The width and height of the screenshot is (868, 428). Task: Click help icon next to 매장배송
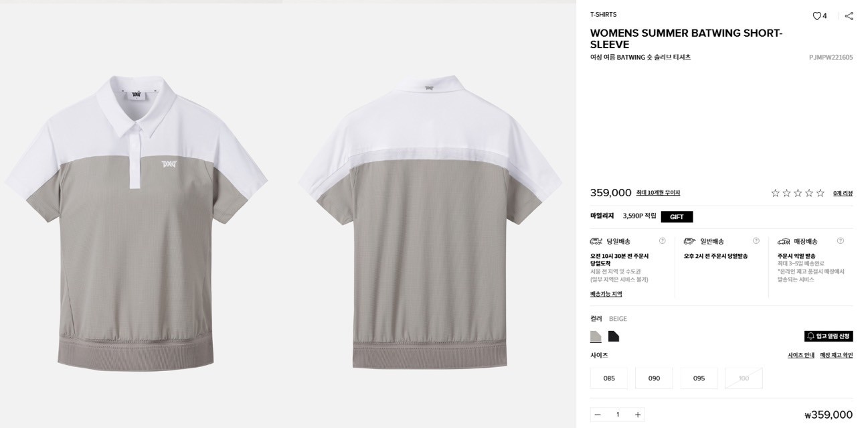[840, 241]
